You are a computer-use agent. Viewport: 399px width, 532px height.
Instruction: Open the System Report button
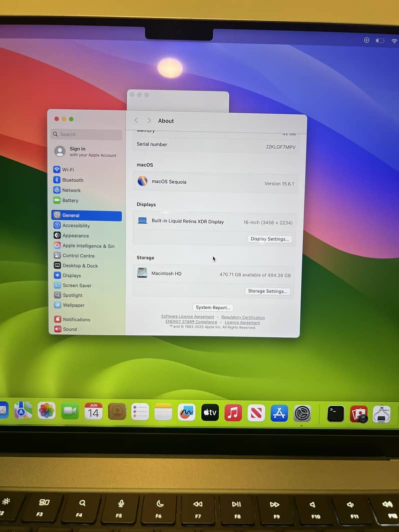point(213,307)
